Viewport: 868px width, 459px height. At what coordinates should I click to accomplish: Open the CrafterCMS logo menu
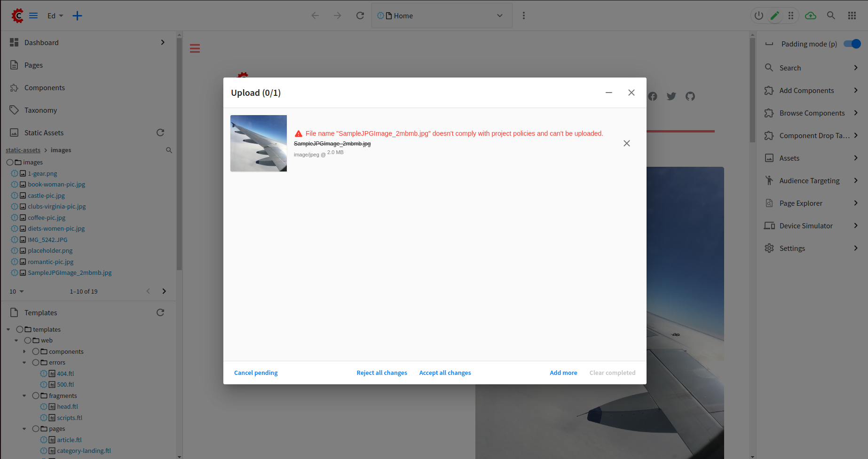coord(17,15)
